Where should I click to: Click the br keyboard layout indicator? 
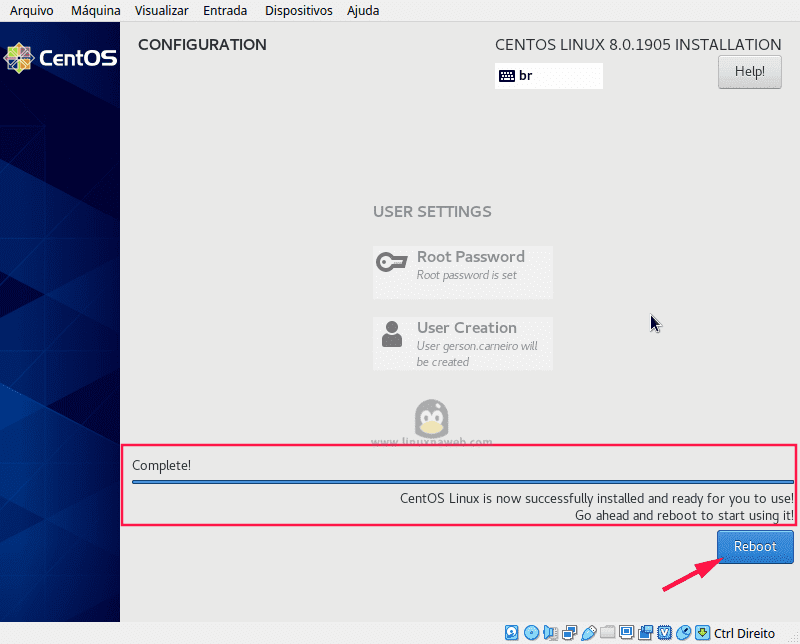coord(548,76)
